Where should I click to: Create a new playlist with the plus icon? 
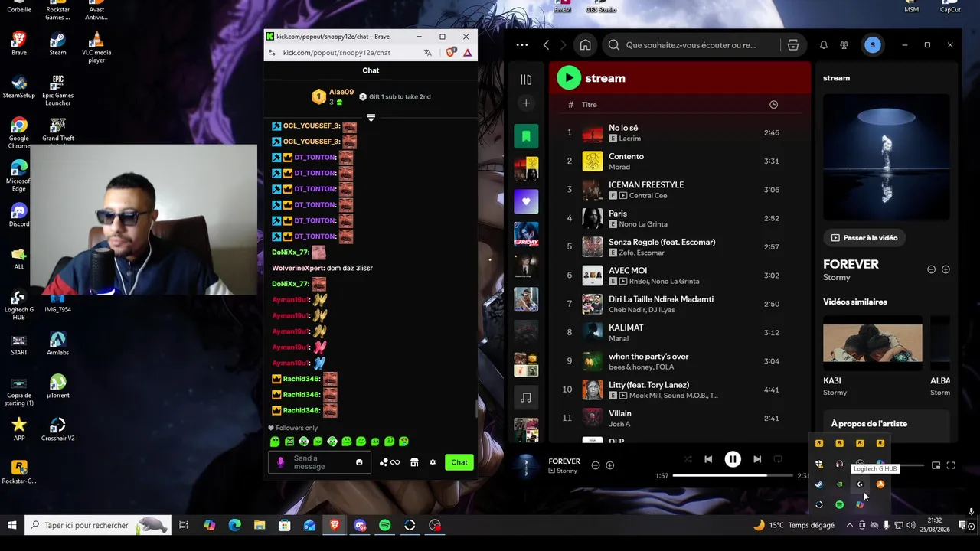[x=526, y=103]
